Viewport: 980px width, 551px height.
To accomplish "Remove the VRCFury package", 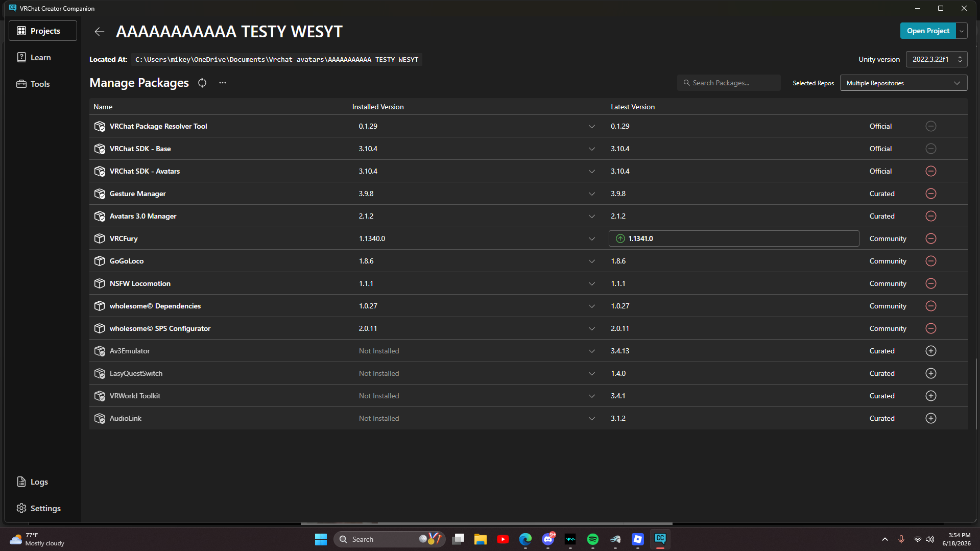I will 931,238.
